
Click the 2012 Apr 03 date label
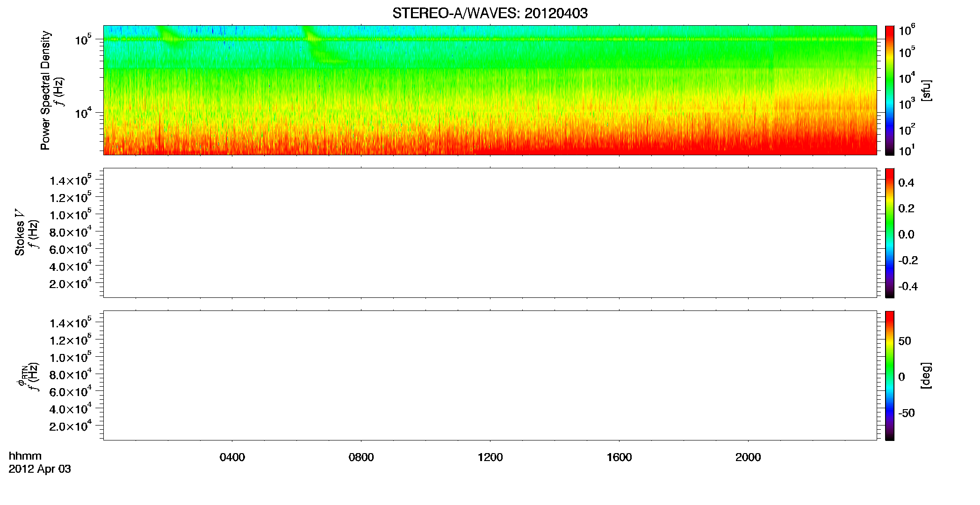click(40, 469)
